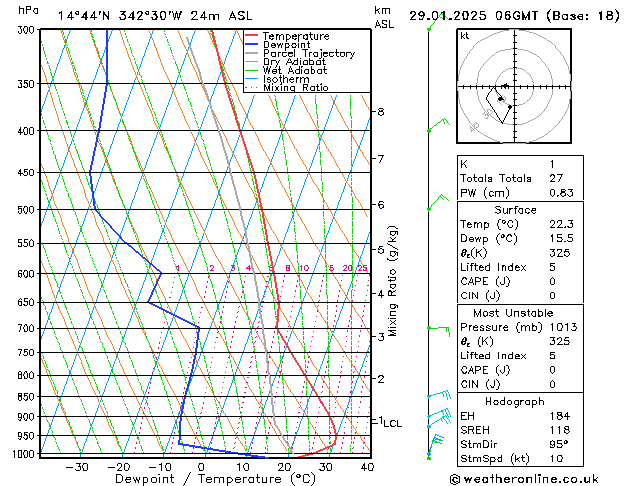Screen dimensions: 629x486
Task: Click the 40 temperature axis tick
Action: pos(367,467)
